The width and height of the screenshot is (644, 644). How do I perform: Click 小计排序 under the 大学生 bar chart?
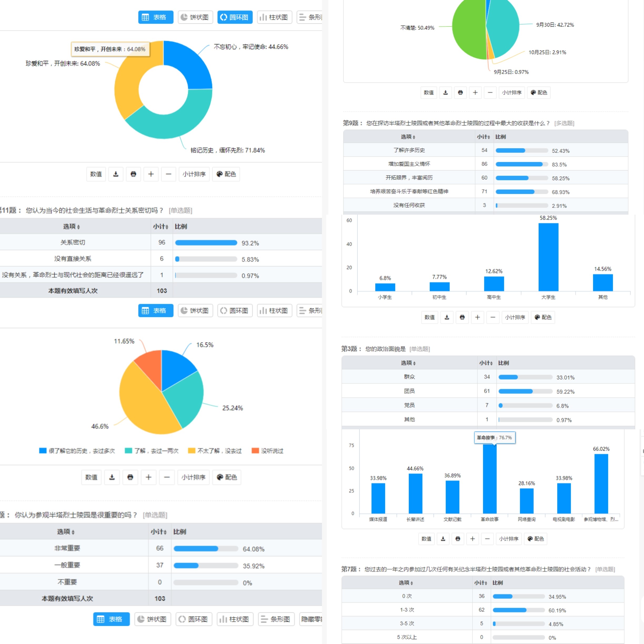(515, 317)
